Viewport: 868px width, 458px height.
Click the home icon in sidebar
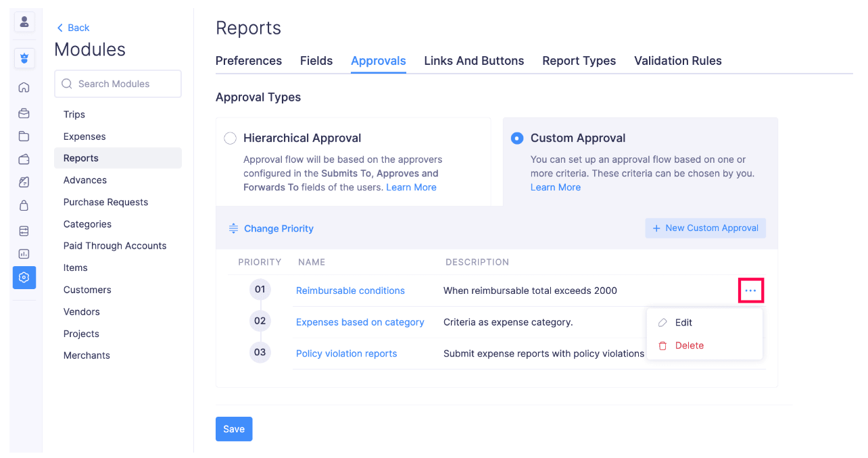coord(24,87)
